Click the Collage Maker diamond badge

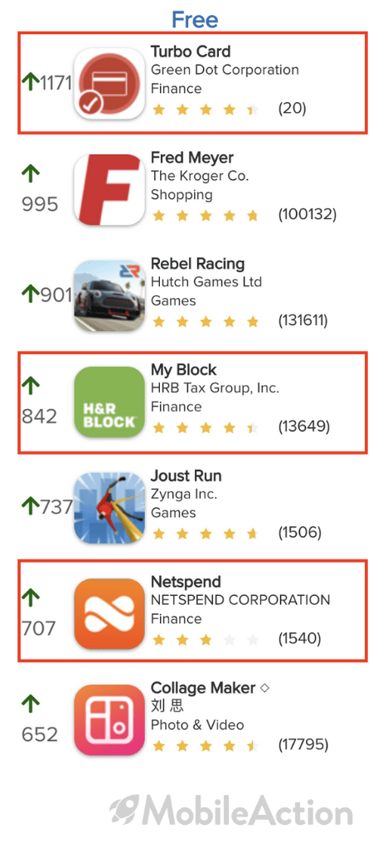coord(264,688)
